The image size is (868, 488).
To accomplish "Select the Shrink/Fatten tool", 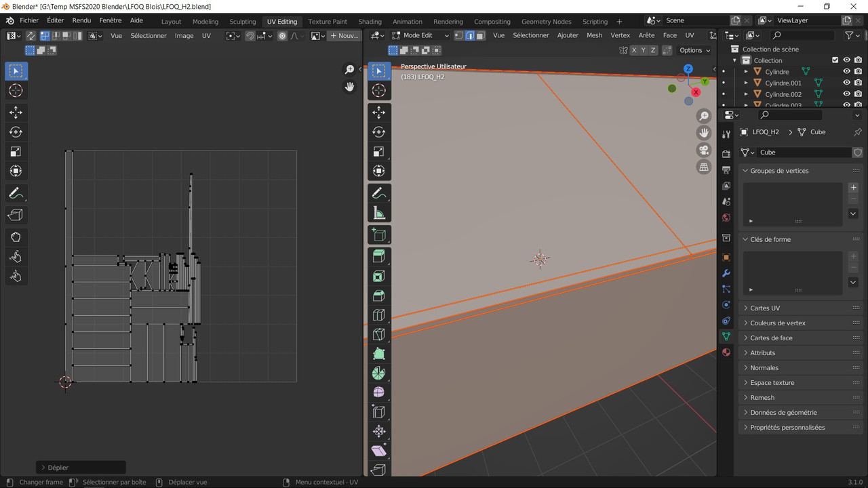I will (379, 431).
